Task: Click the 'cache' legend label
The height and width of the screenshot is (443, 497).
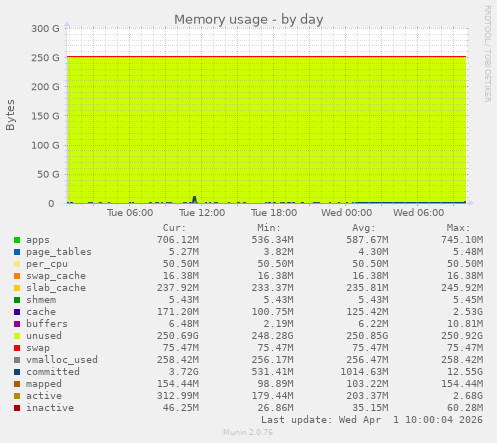Action: (x=41, y=312)
